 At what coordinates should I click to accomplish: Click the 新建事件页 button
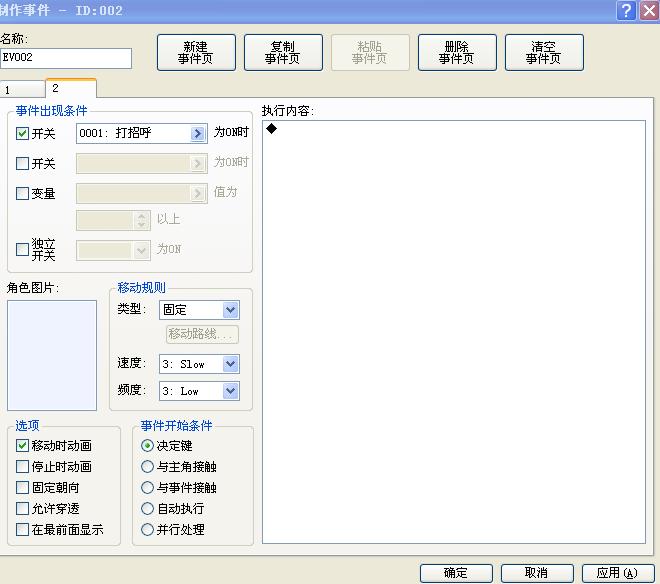[196, 52]
